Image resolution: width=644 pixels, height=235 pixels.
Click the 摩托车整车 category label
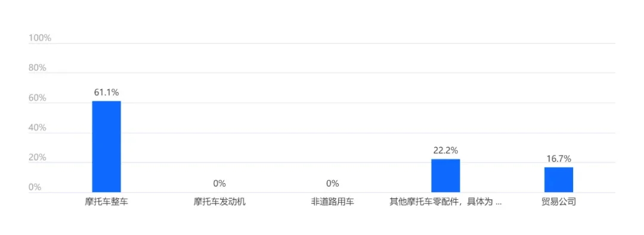click(x=106, y=202)
